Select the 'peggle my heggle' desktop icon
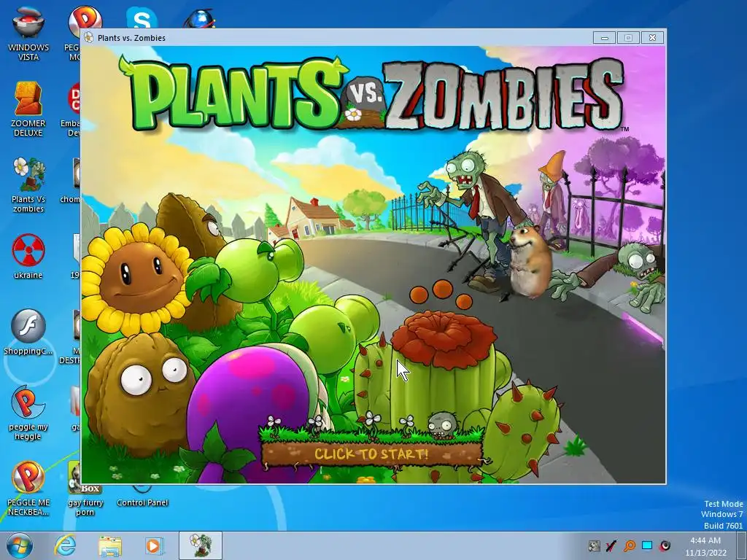Image resolution: width=747 pixels, height=560 pixels. [x=28, y=413]
